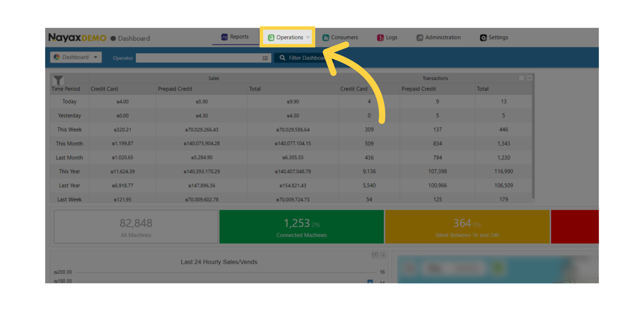This screenshot has width=644, height=311.
Task: Click the green Operations icon
Action: [271, 38]
